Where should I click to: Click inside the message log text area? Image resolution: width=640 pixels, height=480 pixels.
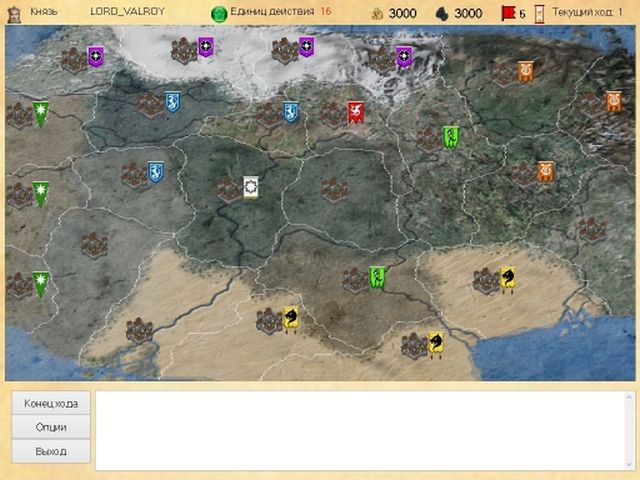pos(361,431)
